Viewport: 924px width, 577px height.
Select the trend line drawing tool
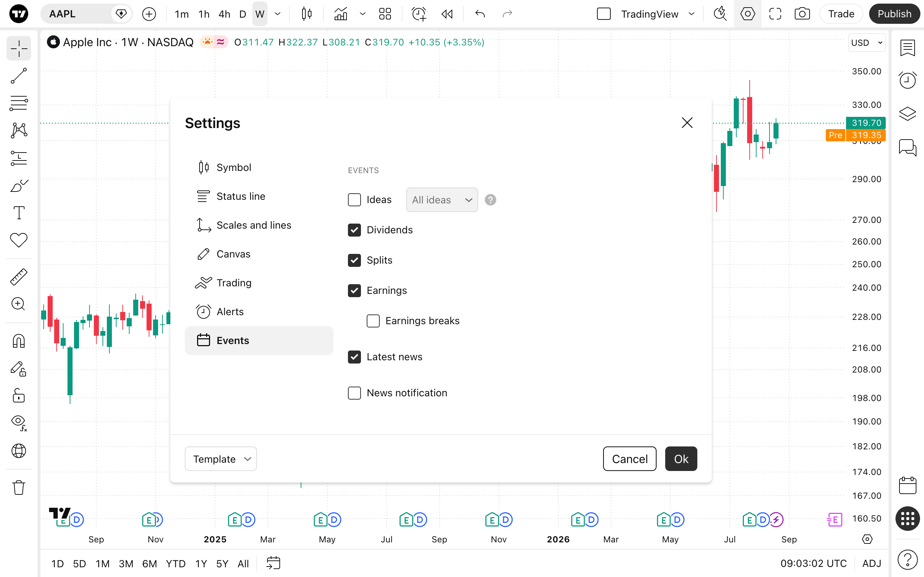point(19,76)
